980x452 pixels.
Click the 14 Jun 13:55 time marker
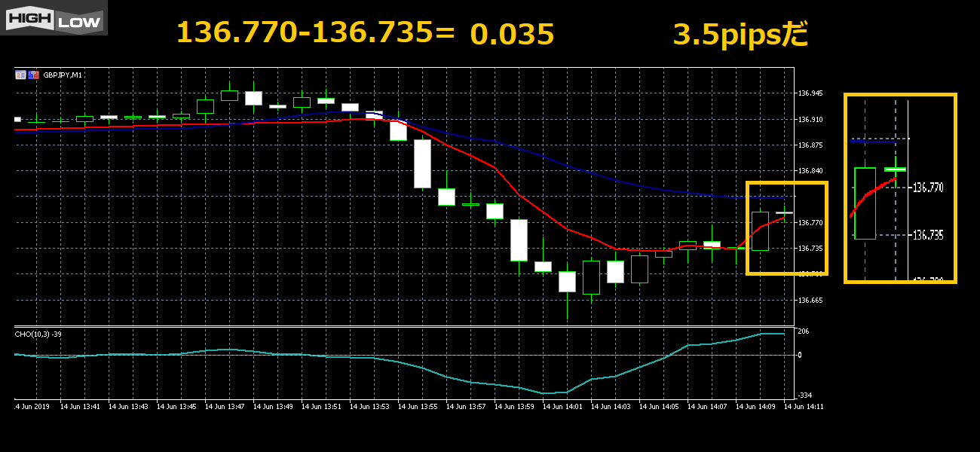pos(419,406)
